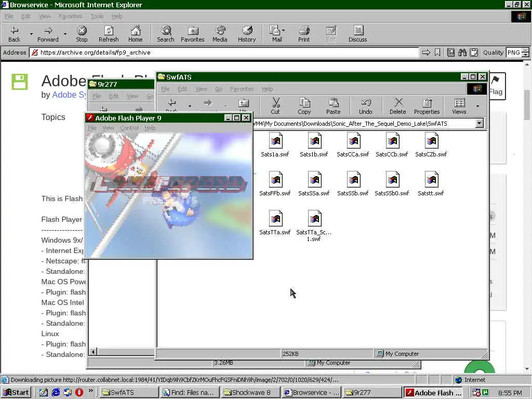The width and height of the screenshot is (532, 399).
Task: Select the Sats1a.swf file
Action: pyautogui.click(x=275, y=145)
